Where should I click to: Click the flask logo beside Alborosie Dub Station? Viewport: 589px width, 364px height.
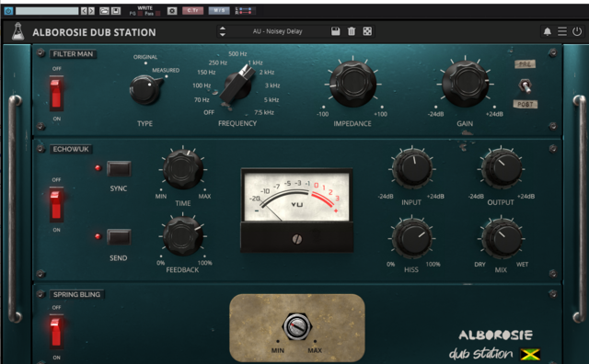[17, 31]
